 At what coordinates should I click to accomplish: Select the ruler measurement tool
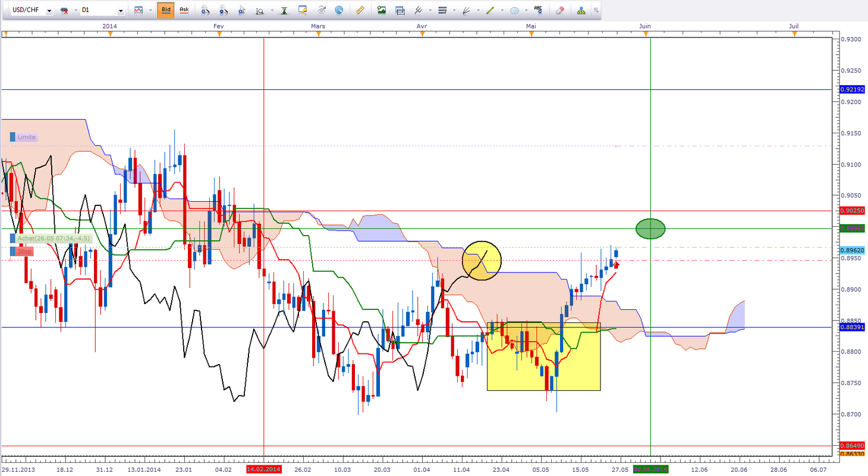tap(360, 10)
